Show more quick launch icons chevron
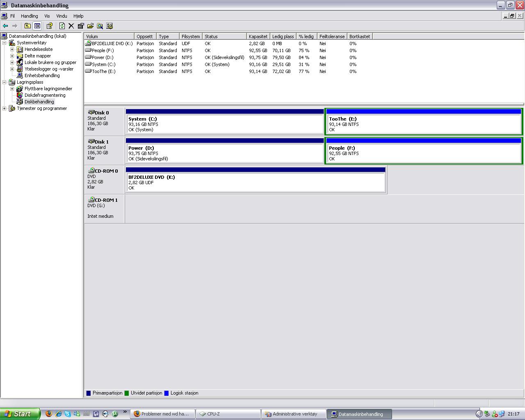This screenshot has width=525, height=420. 125,412
